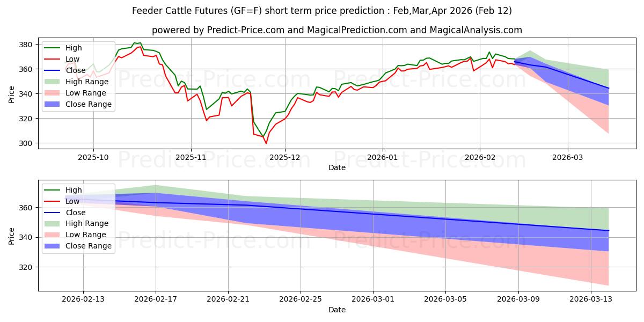The image size is (644, 322).
Task: Click the 2025-10 tick on the top date axis
Action: click(93, 157)
